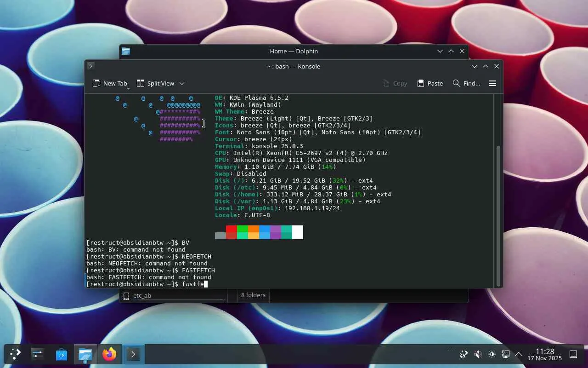The image size is (588, 368).
Task: Maximize the Konsole window
Action: [486, 66]
